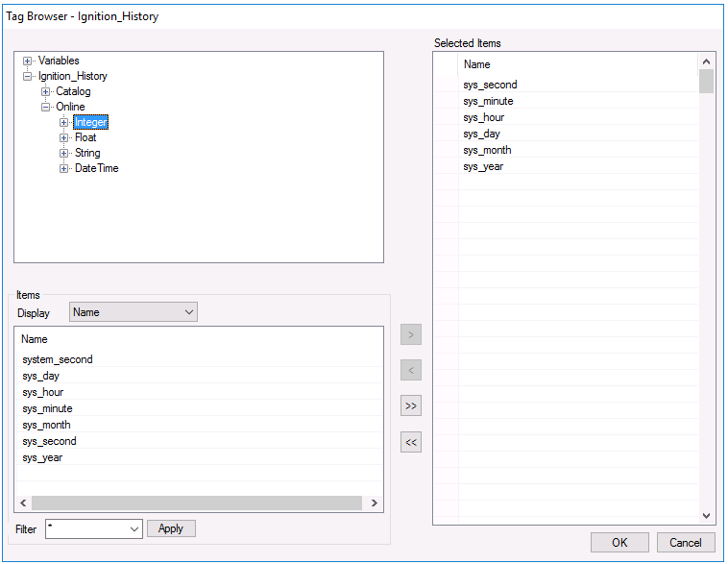
Task: Select the Catalog tree item
Action: [73, 91]
